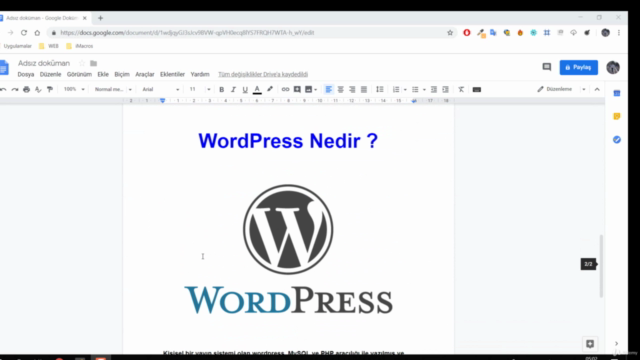The image size is (640, 360).
Task: Decrease indent of paragraph
Action: coord(433,89)
